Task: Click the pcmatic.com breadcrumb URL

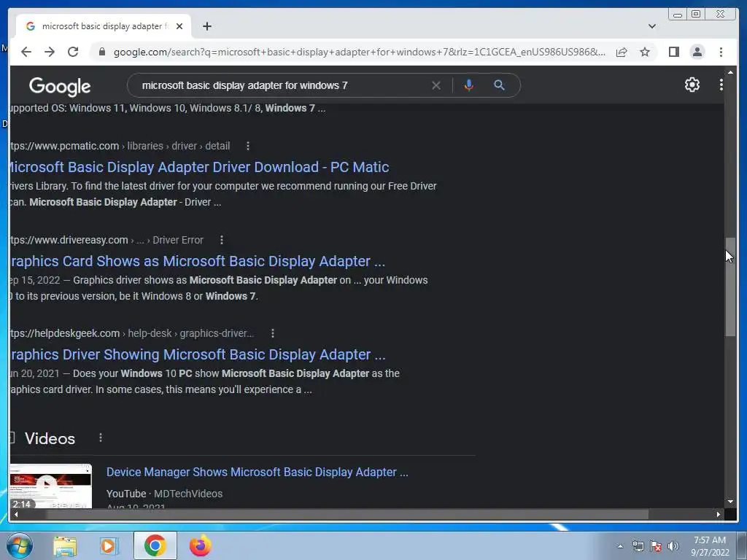Action: pos(120,146)
